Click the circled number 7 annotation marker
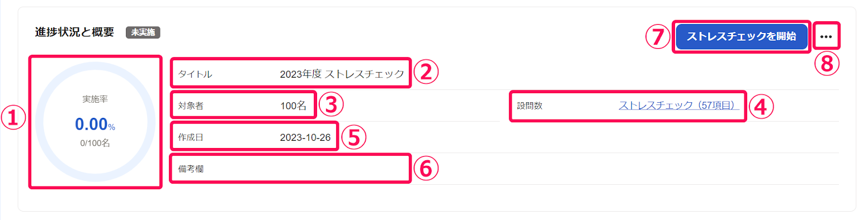 658,37
